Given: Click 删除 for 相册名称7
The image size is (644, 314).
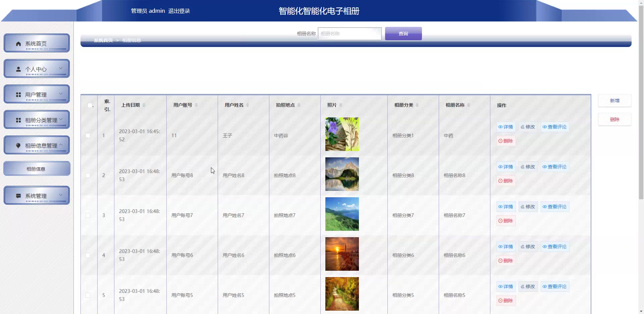Looking at the screenshot, I should (x=506, y=221).
